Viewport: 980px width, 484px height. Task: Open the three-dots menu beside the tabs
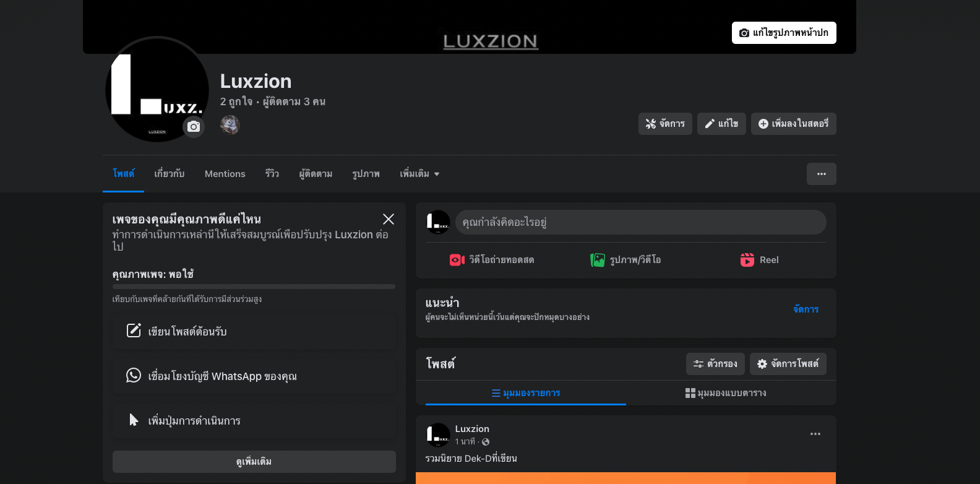coord(822,174)
